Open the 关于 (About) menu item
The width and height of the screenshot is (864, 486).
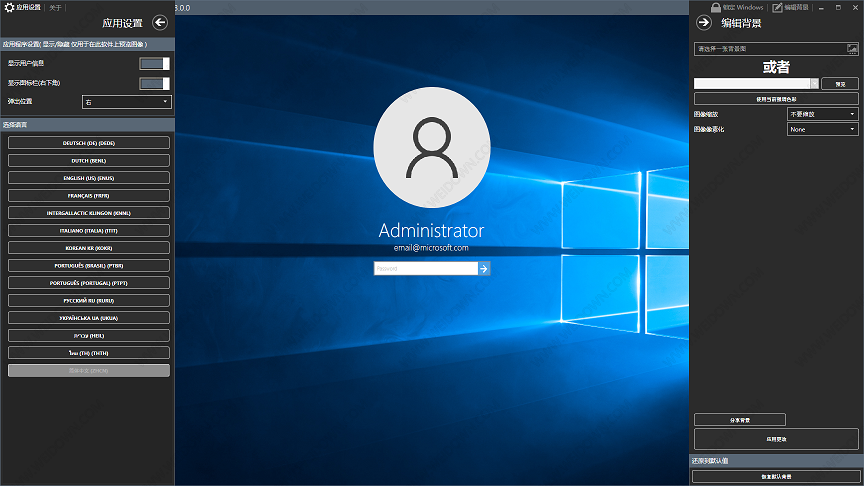[x=55, y=8]
